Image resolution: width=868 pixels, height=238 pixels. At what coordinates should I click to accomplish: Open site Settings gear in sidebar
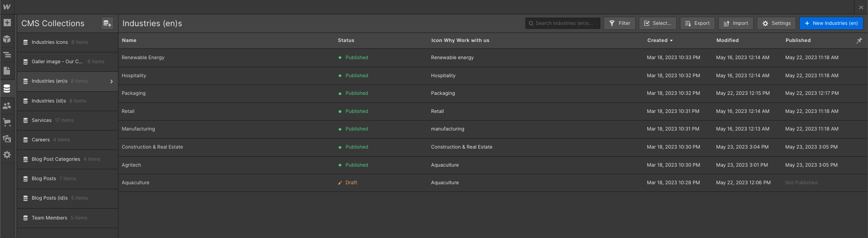[x=7, y=155]
